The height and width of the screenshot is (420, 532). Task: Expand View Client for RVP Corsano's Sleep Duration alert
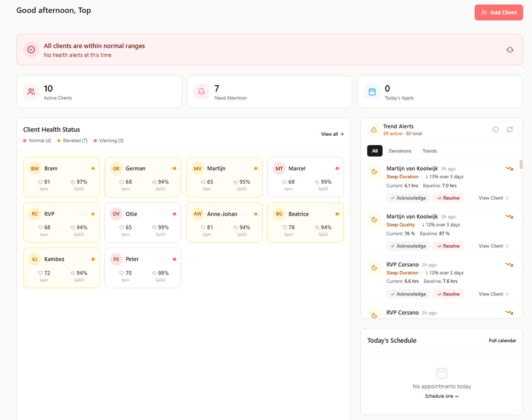tap(492, 293)
